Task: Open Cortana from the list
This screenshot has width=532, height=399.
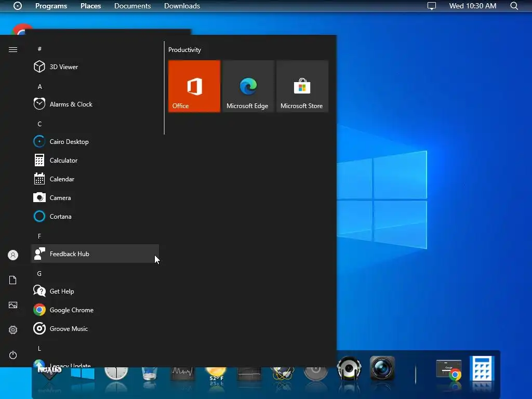Action: [x=95, y=216]
